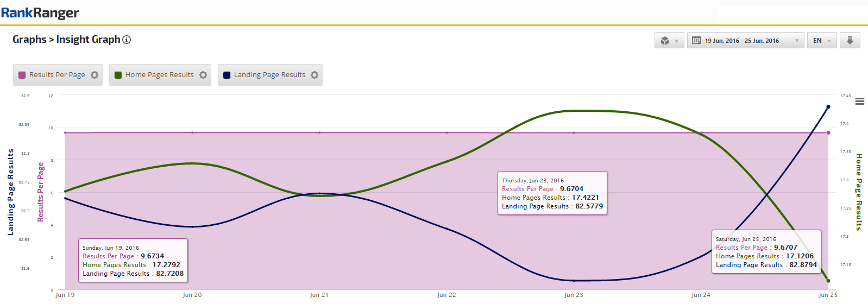Click the purple Results Per Page swatch
Image resolution: width=868 pixels, height=304 pixels.
pos(22,75)
